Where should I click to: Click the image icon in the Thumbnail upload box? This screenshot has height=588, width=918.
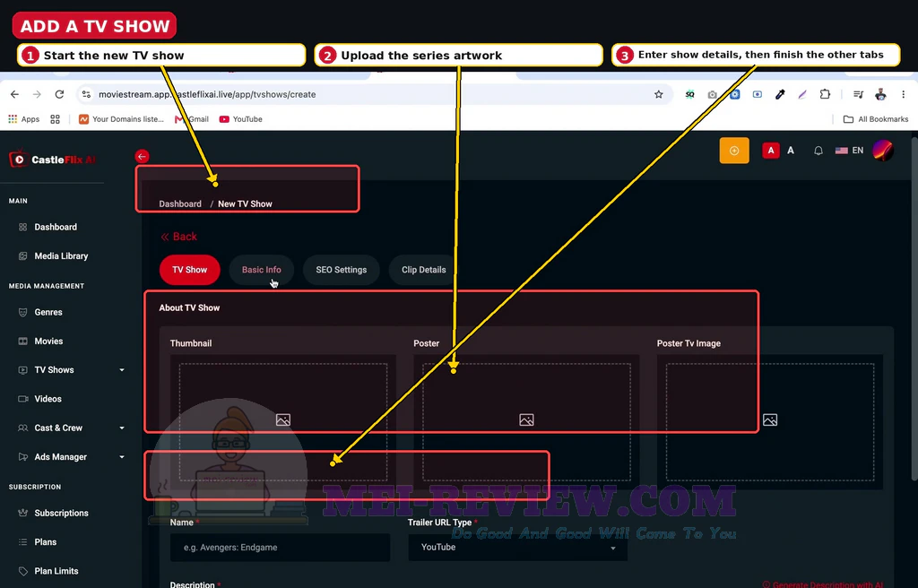tap(282, 419)
